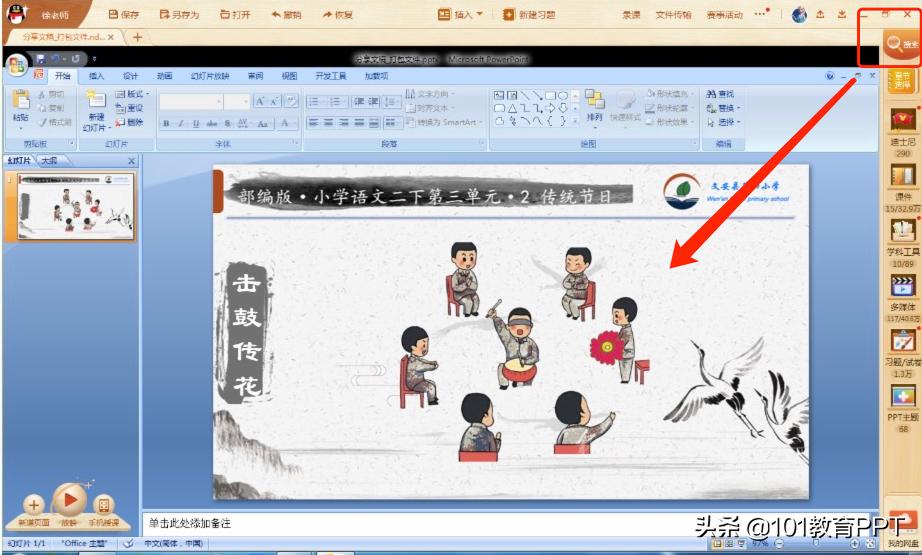Image resolution: width=922 pixels, height=555 pixels.
Task: Click 转换为 SmartArt dropdown
Action: coord(445,122)
